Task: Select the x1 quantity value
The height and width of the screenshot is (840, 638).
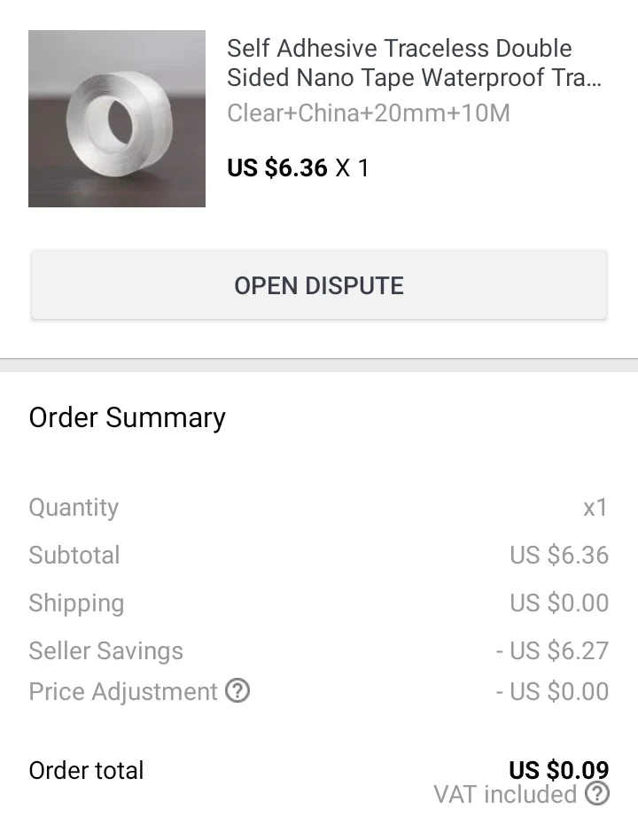Action: pos(595,508)
